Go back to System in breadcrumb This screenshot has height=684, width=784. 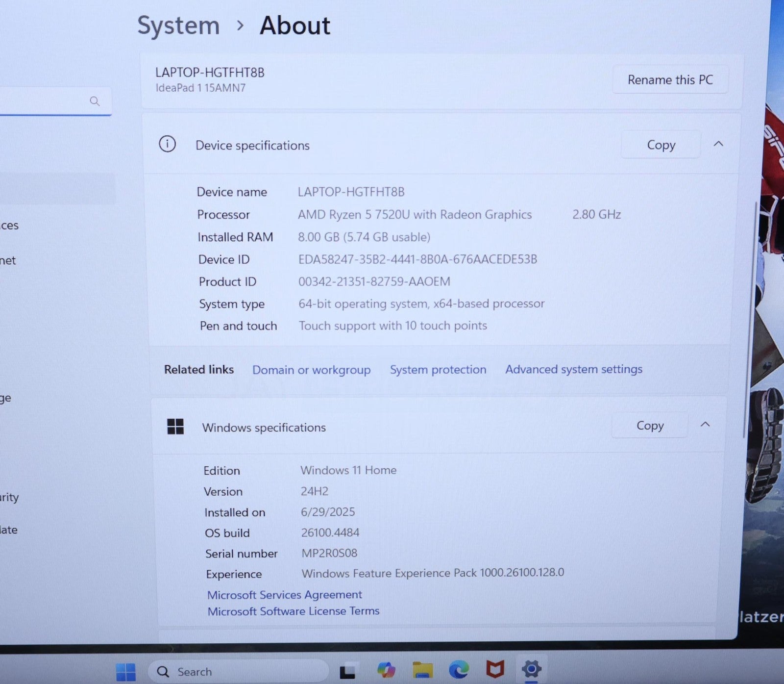178,25
